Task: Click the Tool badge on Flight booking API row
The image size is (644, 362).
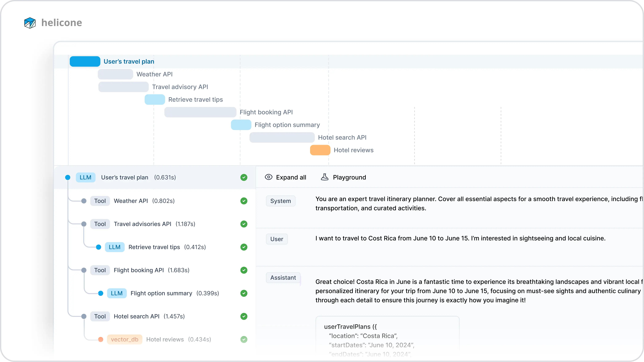Action: (x=100, y=270)
